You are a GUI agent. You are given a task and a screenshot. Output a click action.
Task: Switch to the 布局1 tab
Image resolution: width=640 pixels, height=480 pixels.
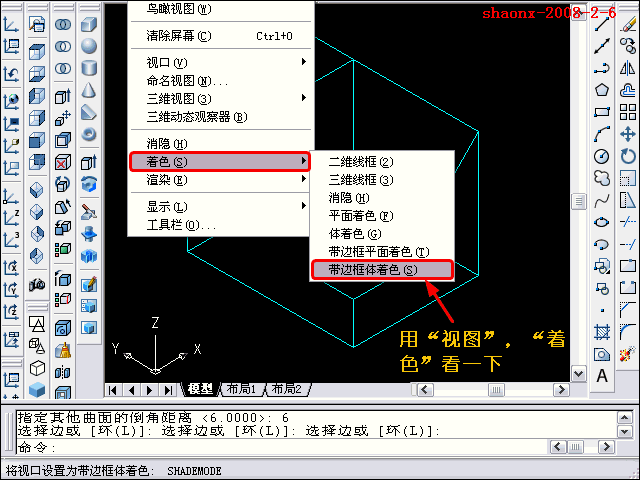pos(241,389)
